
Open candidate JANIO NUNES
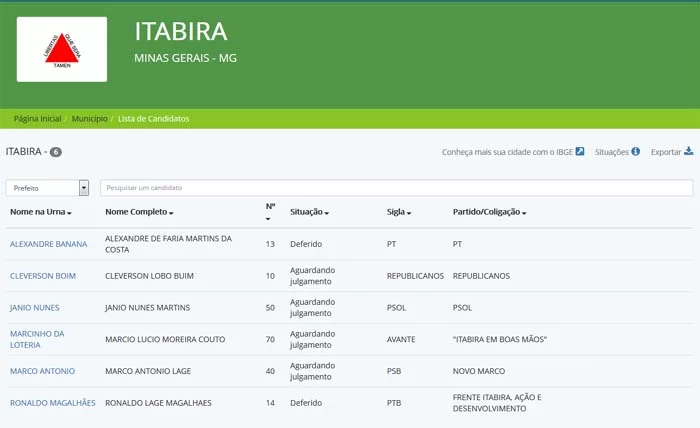[37, 307]
